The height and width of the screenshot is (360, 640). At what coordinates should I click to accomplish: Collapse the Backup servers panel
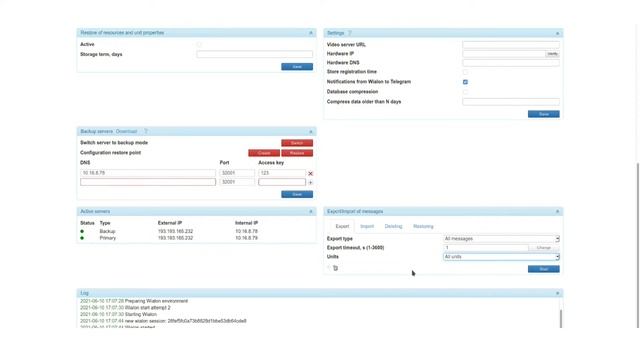311,131
